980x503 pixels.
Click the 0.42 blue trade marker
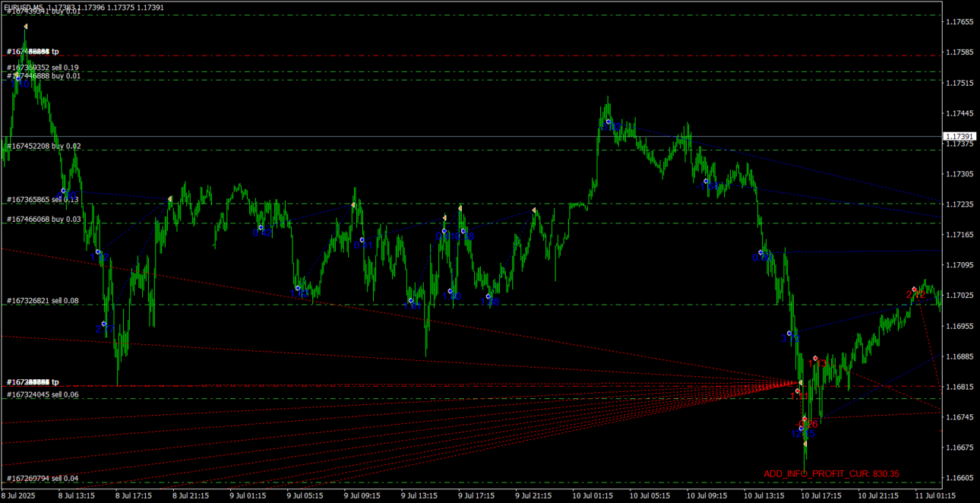click(x=262, y=233)
